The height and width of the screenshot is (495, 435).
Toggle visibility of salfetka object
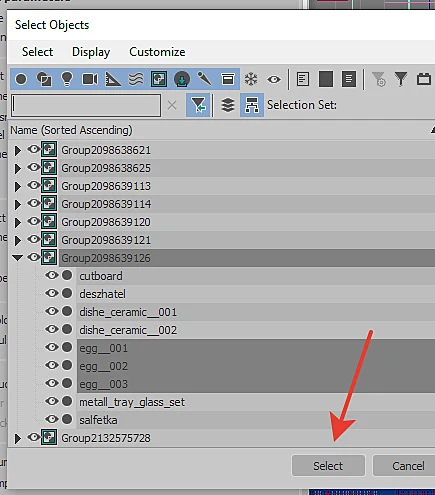[x=52, y=419]
